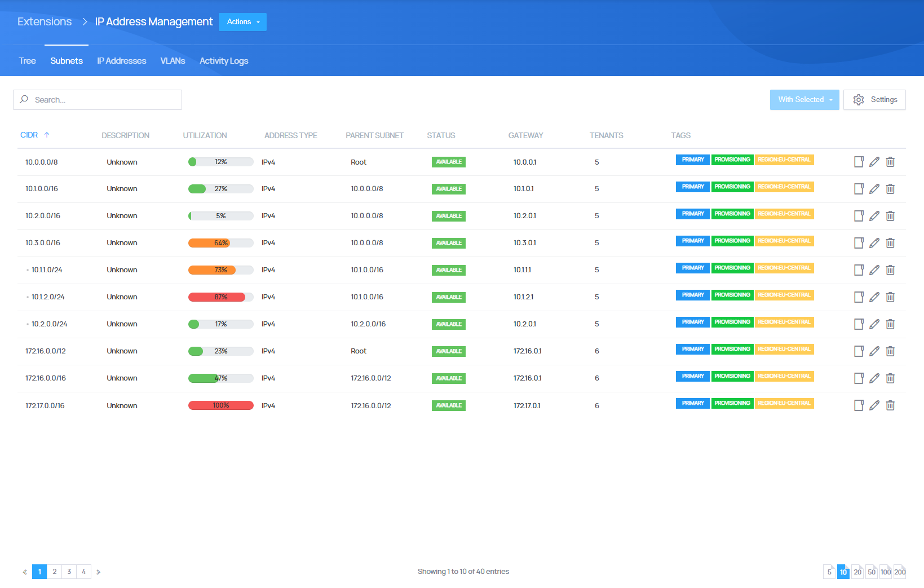Edit the 10.2.0.0/24 subnet row
The height and width of the screenshot is (588, 924).
pos(874,324)
